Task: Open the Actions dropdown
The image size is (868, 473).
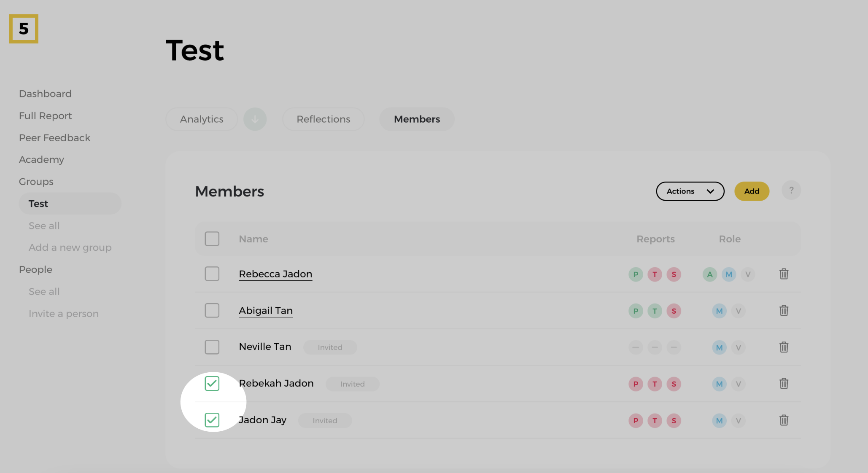Action: 690,191
